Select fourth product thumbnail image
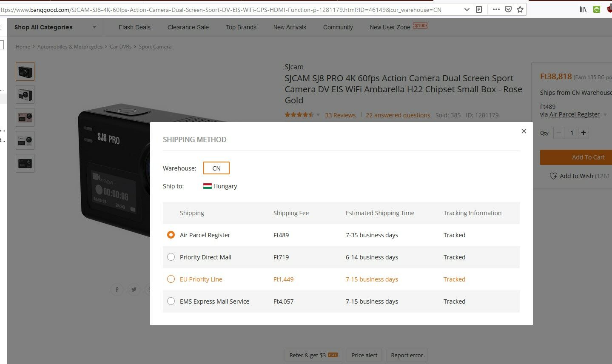The image size is (612, 364). (x=25, y=140)
